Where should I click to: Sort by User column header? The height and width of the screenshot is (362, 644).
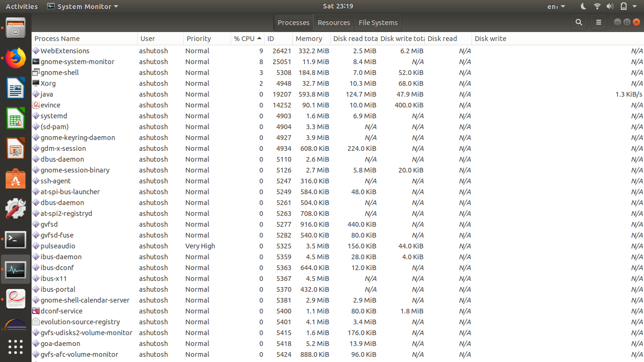point(160,39)
